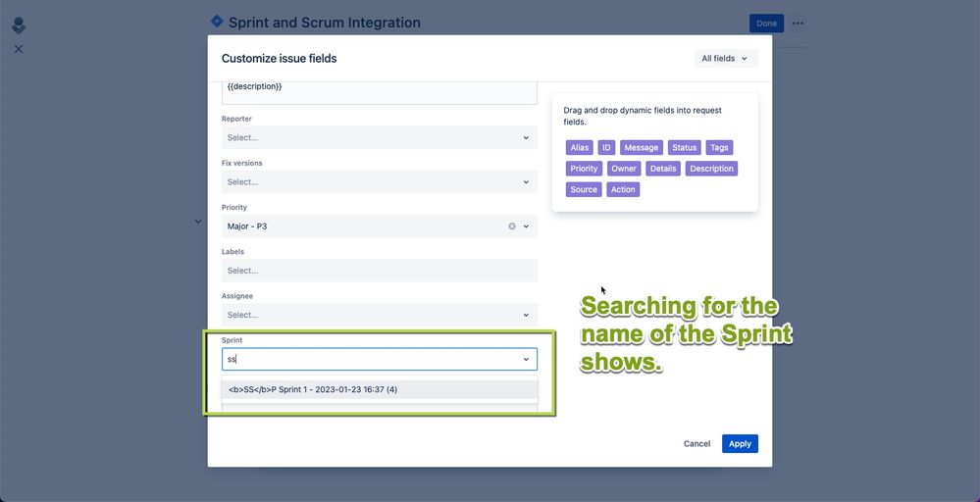Pick the Owner dynamic field chip
The width and height of the screenshot is (980, 502).
(624, 169)
